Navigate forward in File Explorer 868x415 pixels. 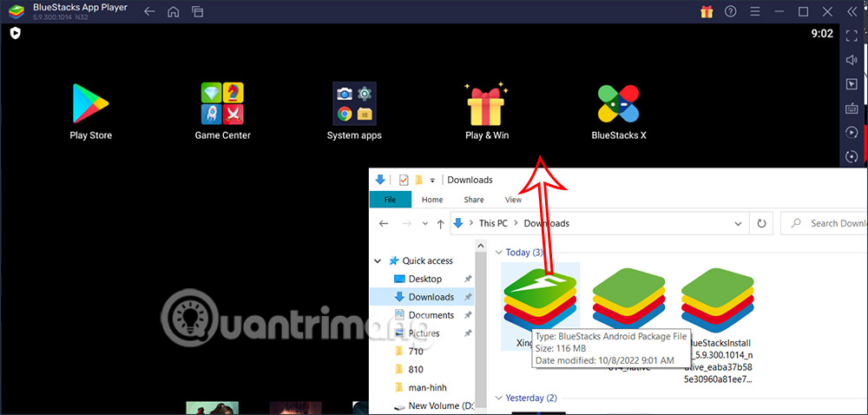click(407, 223)
